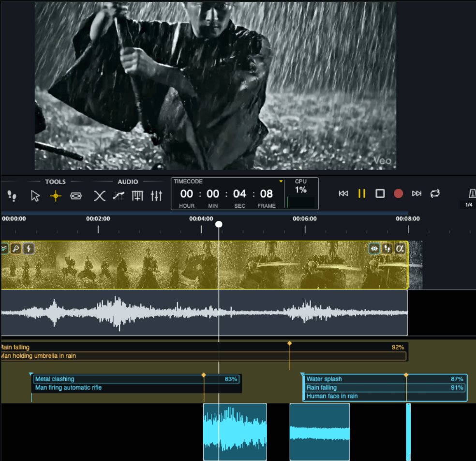Select the arrow pointer tool
Viewport: 476px width, 461px height.
[35, 196]
